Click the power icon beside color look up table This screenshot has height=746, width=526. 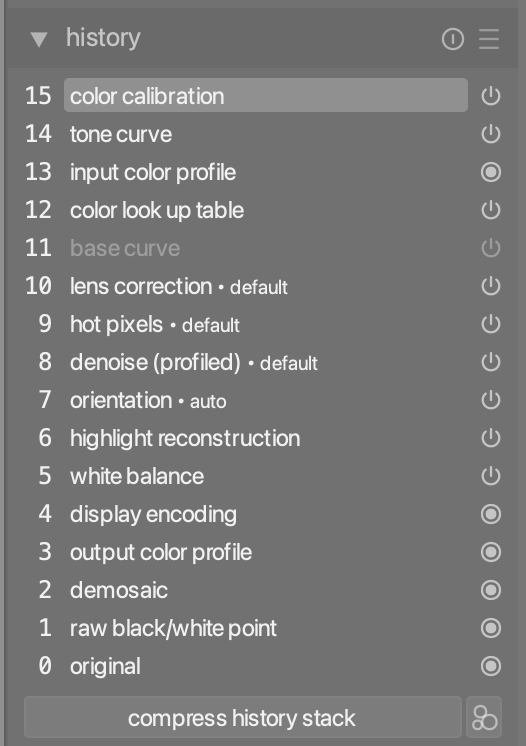tap(490, 210)
